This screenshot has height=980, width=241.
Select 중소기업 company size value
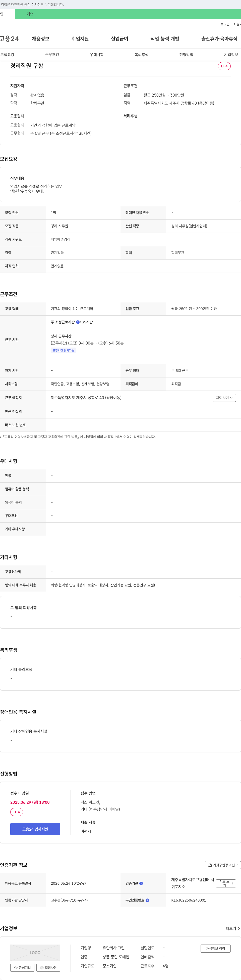[x=109, y=966]
